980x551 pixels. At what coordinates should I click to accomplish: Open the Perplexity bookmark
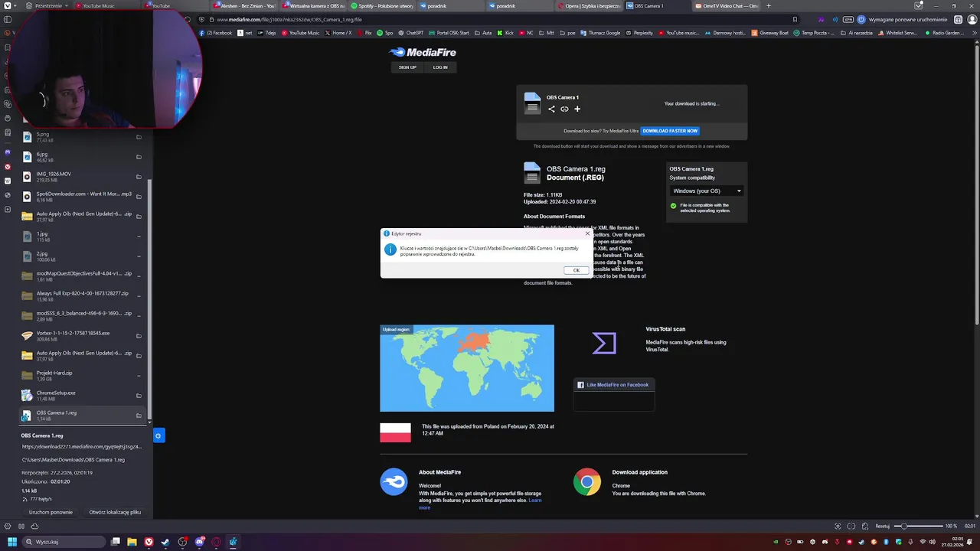(x=640, y=33)
